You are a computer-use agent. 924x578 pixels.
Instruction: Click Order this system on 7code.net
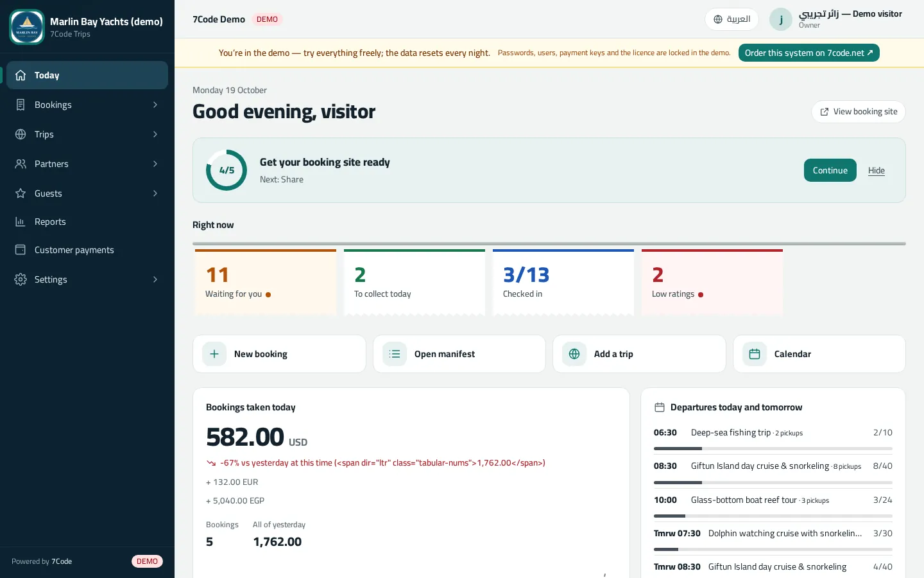tap(809, 53)
